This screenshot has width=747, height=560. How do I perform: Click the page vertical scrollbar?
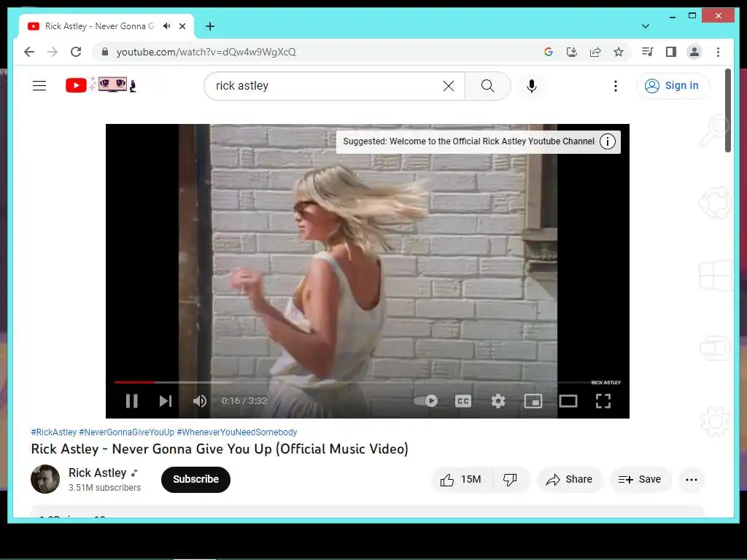point(728,111)
